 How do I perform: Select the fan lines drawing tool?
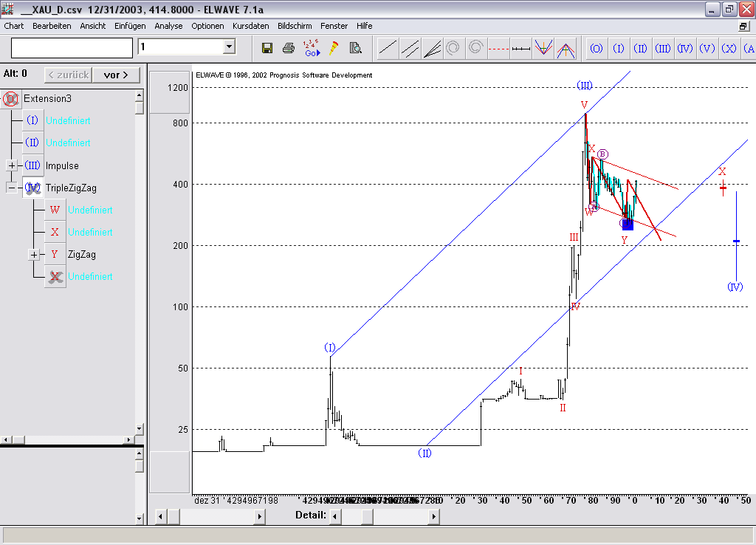pos(432,49)
